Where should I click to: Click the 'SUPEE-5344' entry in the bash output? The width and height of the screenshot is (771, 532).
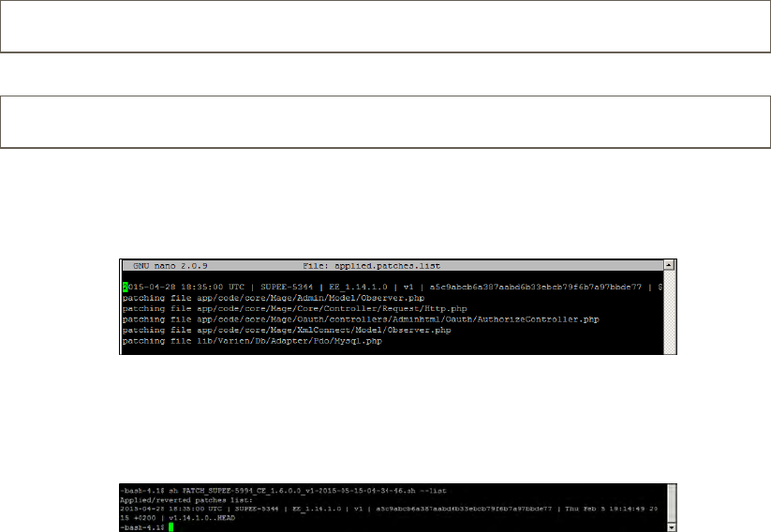tap(257, 509)
